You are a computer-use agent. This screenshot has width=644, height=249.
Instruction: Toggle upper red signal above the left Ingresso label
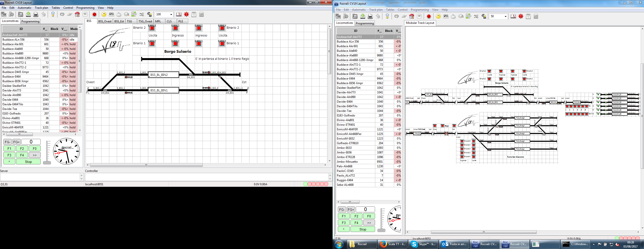click(x=175, y=28)
